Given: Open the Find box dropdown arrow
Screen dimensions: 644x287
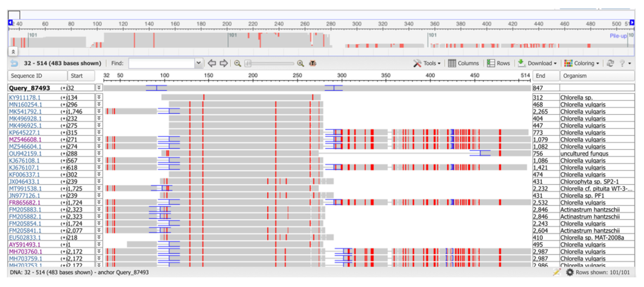Looking at the screenshot, I should 199,63.
